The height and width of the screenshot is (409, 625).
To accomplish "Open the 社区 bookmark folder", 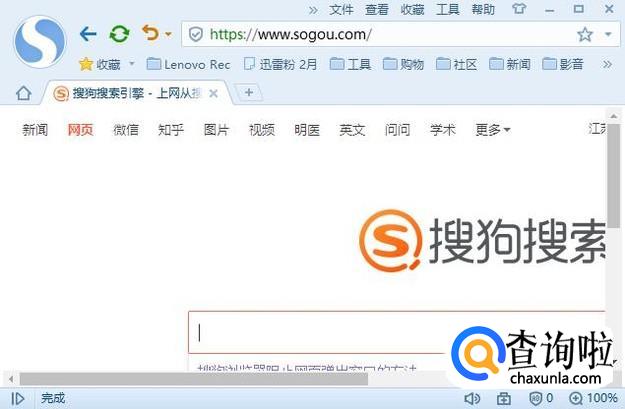I will pos(456,64).
